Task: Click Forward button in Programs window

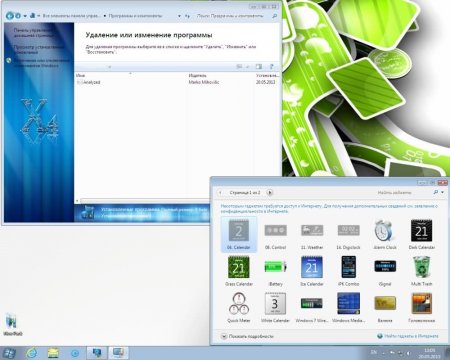Action: (18, 15)
